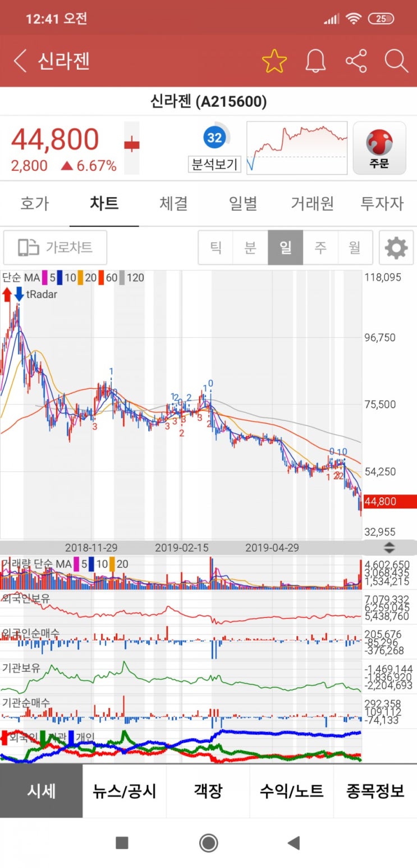Viewport: 417px width, 868px height.
Task: Tap the 외국인순매수 indicator label
Action: [x=31, y=634]
